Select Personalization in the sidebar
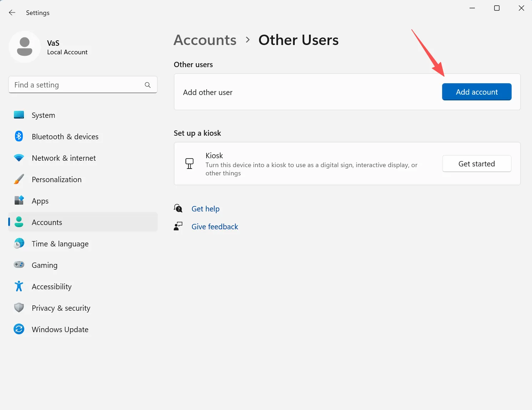532x410 pixels. pos(83,179)
